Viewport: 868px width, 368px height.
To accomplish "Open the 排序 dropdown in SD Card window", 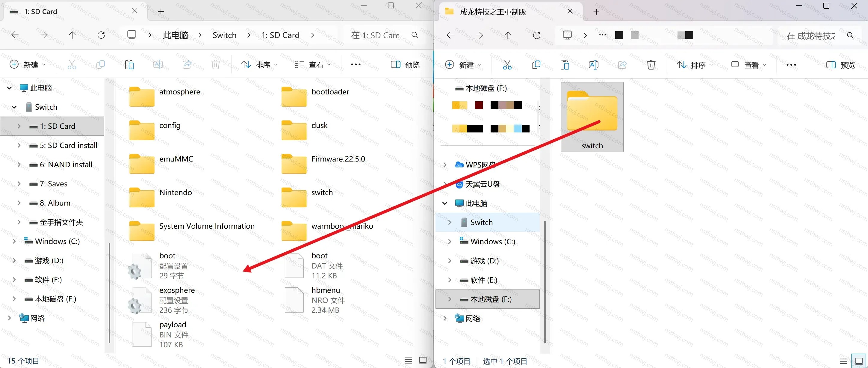I will coord(259,64).
